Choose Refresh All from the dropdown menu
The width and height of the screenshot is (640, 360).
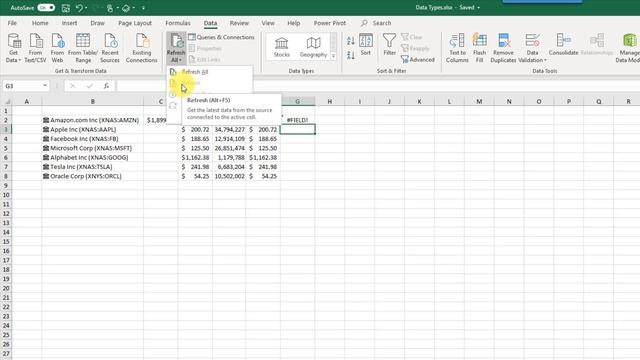point(195,72)
